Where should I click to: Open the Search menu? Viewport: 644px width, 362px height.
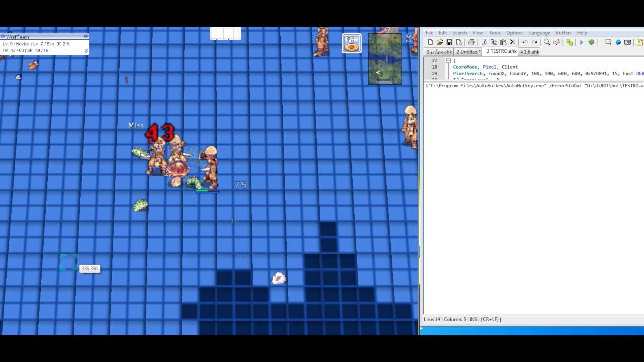pyautogui.click(x=459, y=33)
